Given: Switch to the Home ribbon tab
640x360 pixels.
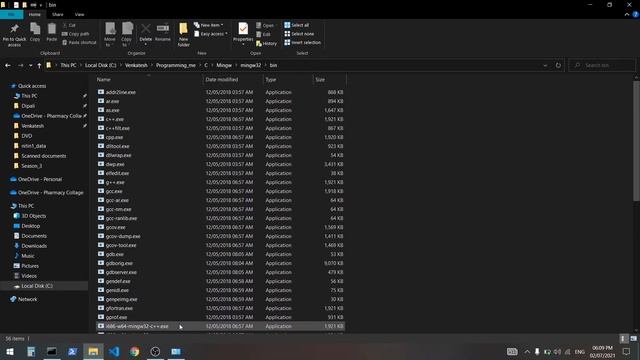Looking at the screenshot, I should 35,14.
